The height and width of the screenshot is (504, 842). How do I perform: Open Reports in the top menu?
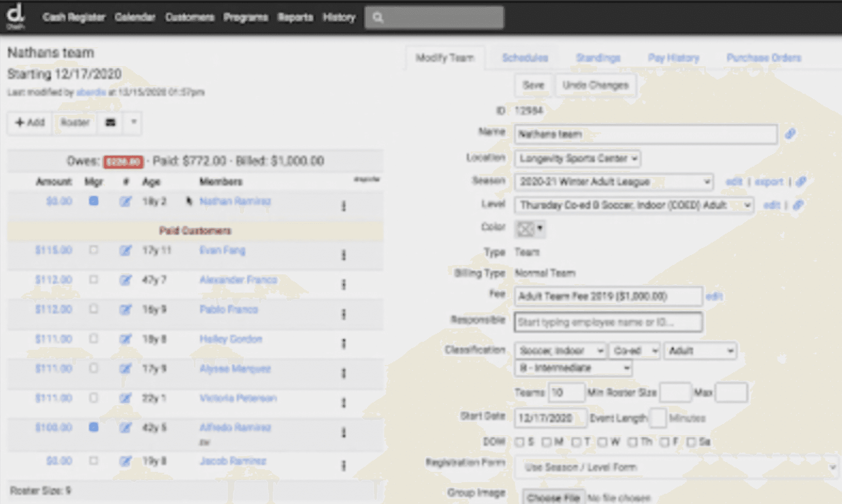(295, 17)
